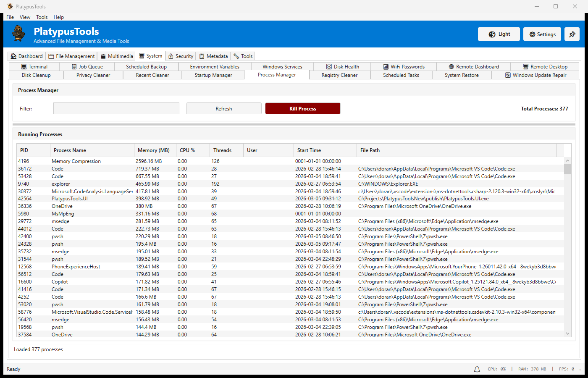Click the process list scroll down arrow

pos(567,333)
